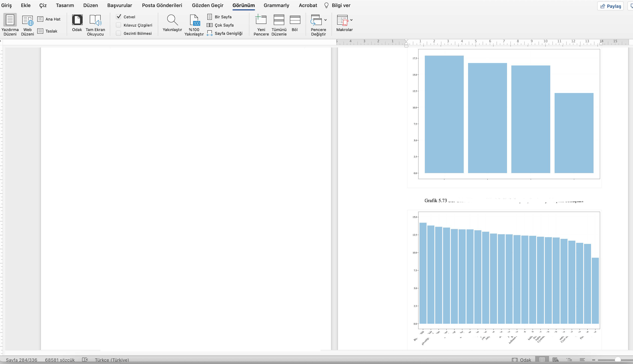Click zoom out minus in status bar
Image resolution: width=633 pixels, height=364 pixels.
(x=594, y=360)
